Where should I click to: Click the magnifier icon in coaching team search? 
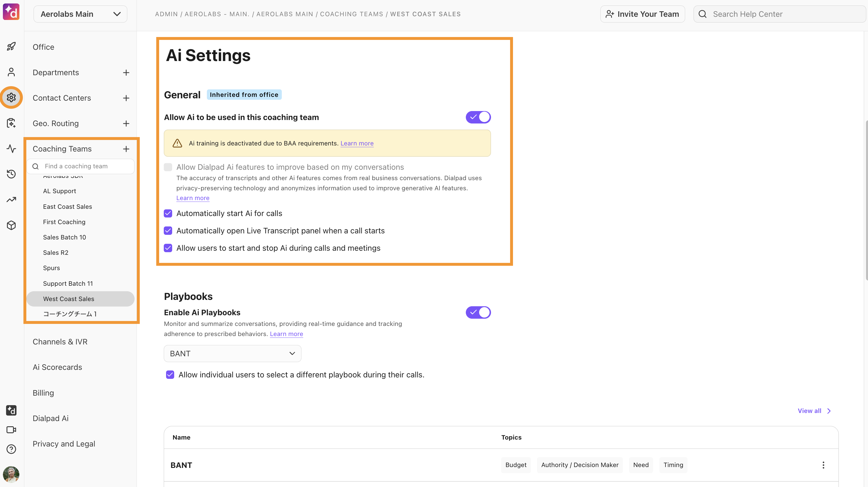35,166
